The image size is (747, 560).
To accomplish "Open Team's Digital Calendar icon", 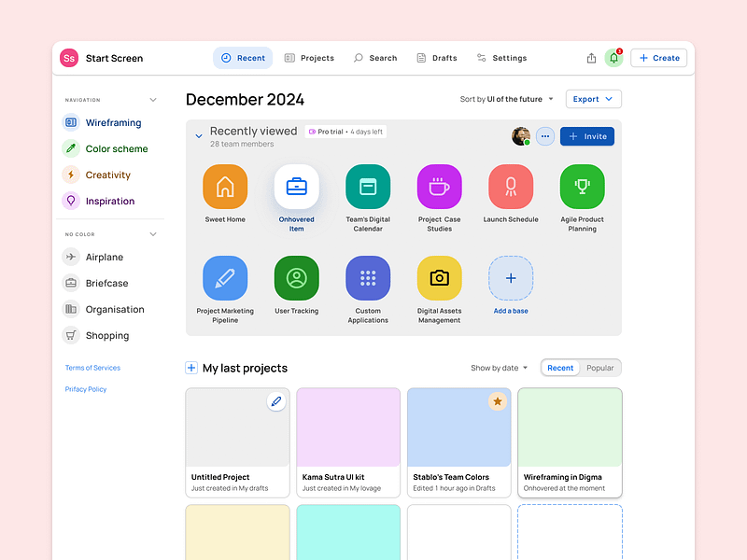I will 368,187.
